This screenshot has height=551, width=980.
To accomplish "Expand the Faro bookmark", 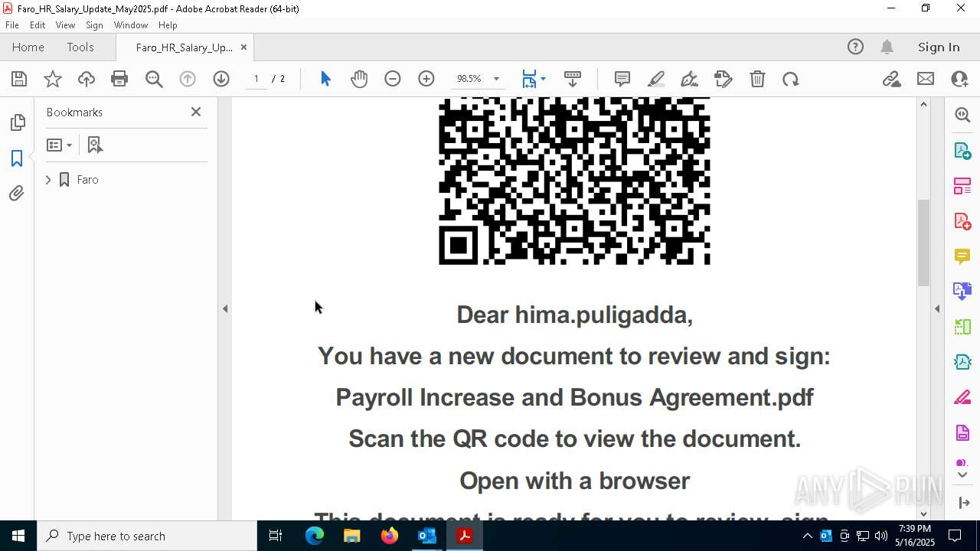I will coord(48,180).
